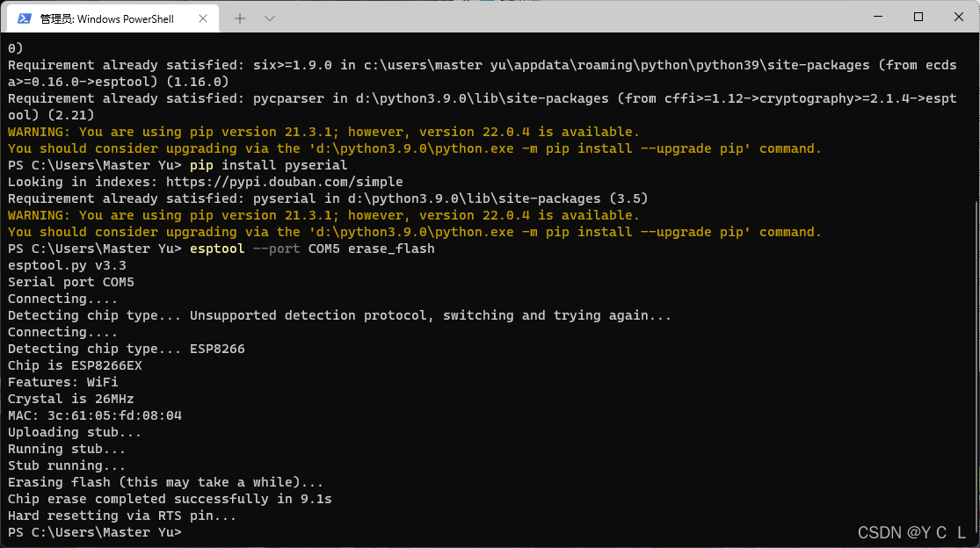Click the pip install pyserial command
Screen dimensions: 980x548
(269, 165)
